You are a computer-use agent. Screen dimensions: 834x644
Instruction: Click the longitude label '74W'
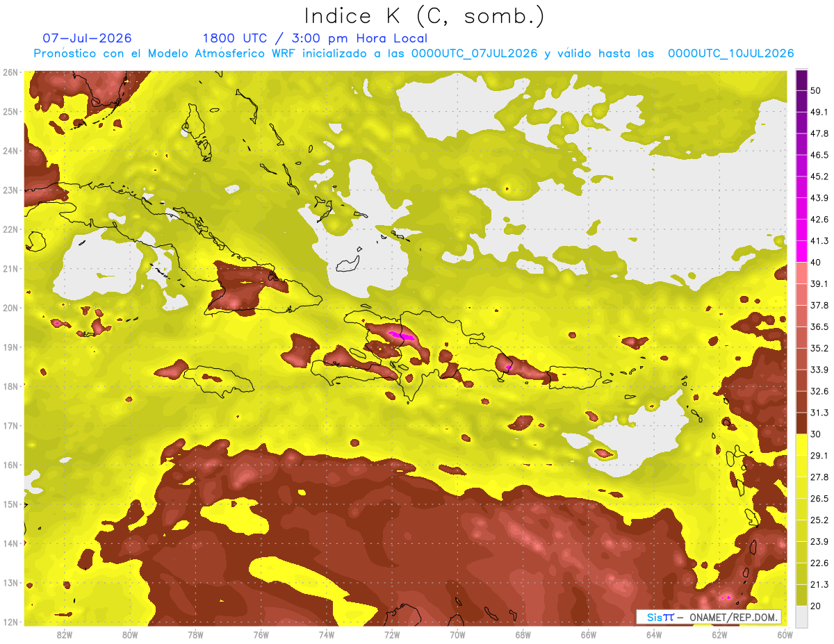click(327, 634)
